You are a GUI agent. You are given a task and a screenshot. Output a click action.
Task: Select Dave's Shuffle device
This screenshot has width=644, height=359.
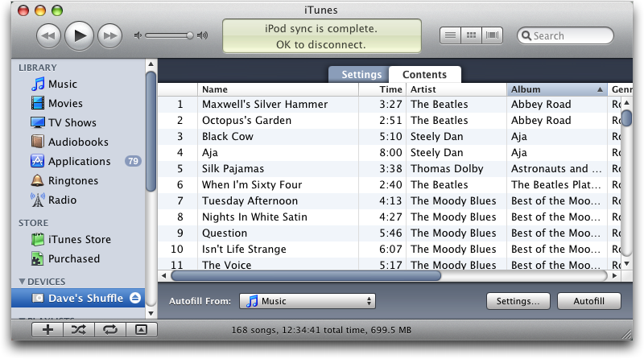click(x=78, y=298)
